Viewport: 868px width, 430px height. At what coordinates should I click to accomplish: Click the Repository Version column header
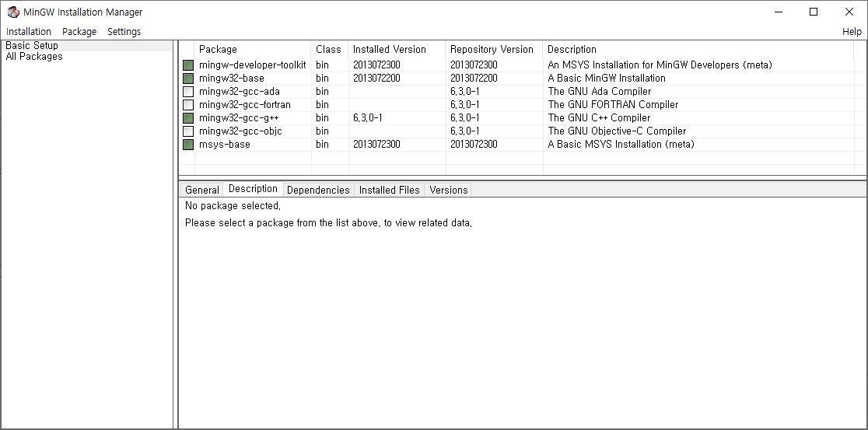point(495,49)
